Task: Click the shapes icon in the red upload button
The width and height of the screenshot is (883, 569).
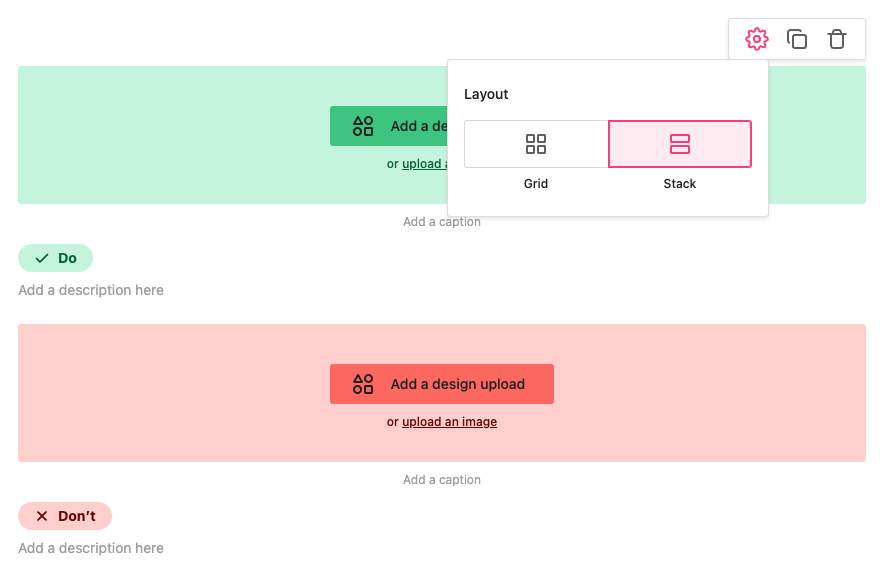Action: click(x=363, y=384)
